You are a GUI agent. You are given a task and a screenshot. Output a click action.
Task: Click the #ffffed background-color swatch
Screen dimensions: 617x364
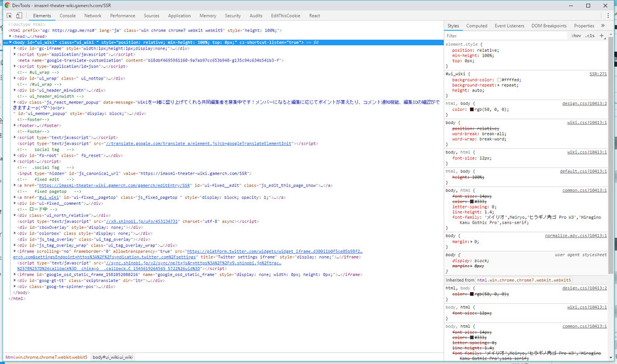[x=499, y=80]
